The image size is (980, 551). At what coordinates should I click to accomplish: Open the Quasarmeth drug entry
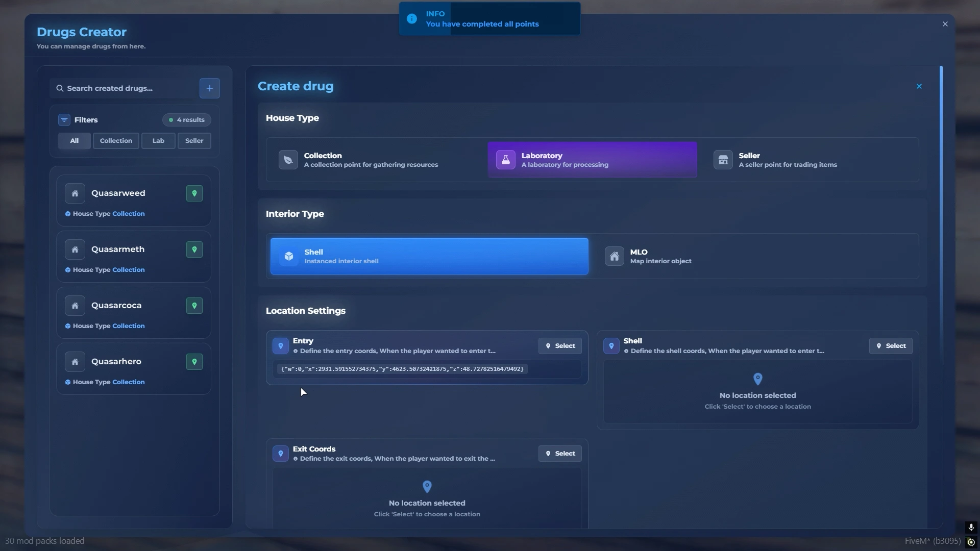134,257
